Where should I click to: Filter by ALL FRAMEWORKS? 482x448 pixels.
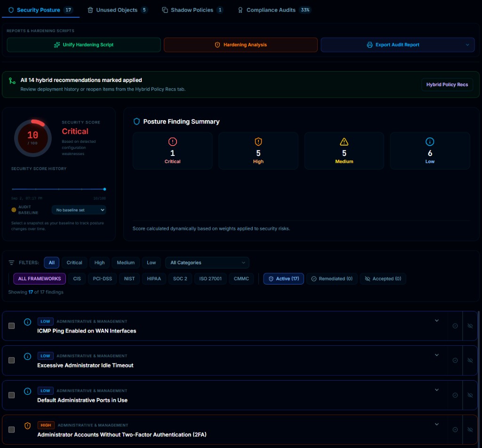pyautogui.click(x=40, y=278)
